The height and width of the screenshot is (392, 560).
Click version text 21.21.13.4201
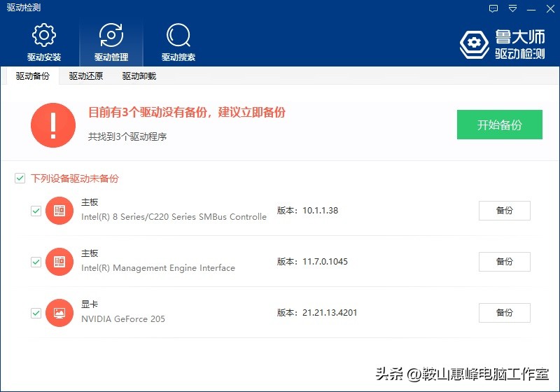[x=330, y=312]
